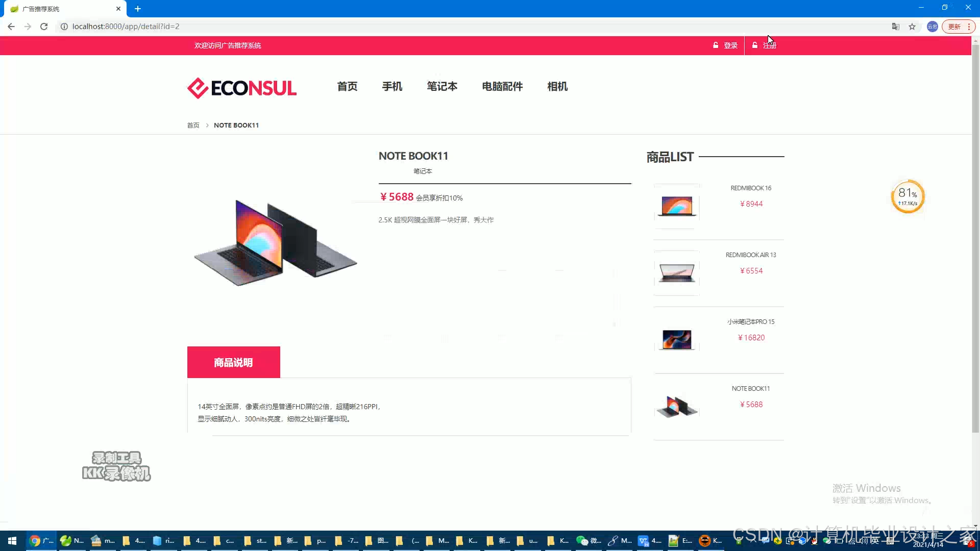Go back using browser back arrow
Viewport: 980px width, 551px height.
point(11,27)
